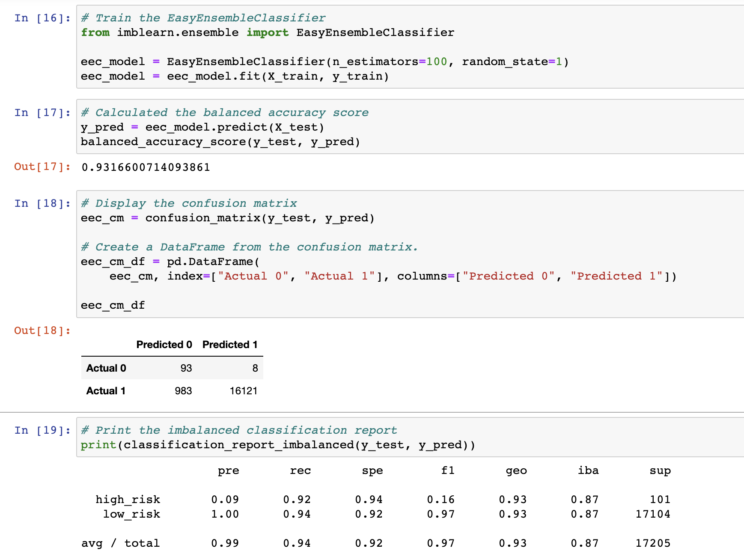
Task: Click the Predicted 0 column header
Action: 164,345
